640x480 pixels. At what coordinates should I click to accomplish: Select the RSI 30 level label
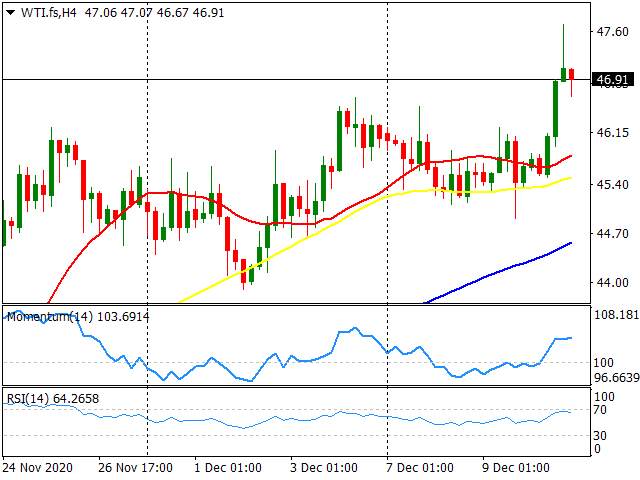tap(600, 436)
